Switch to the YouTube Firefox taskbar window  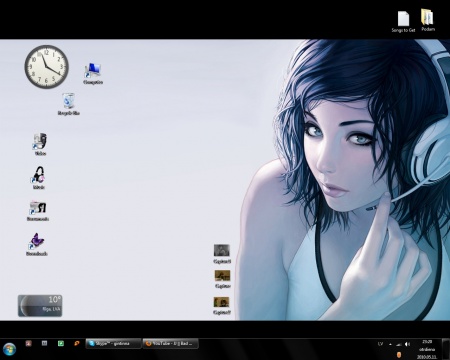171,344
